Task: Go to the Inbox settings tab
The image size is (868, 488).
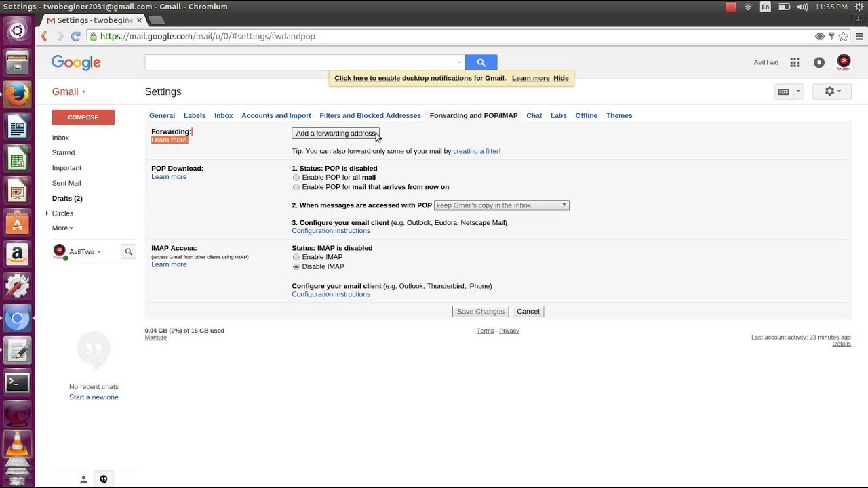Action: tap(224, 115)
